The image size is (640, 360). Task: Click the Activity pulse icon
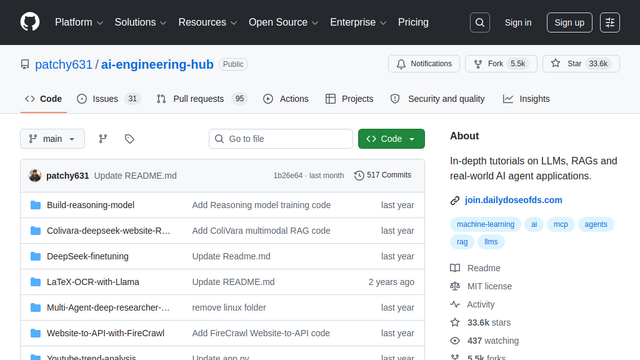click(455, 304)
